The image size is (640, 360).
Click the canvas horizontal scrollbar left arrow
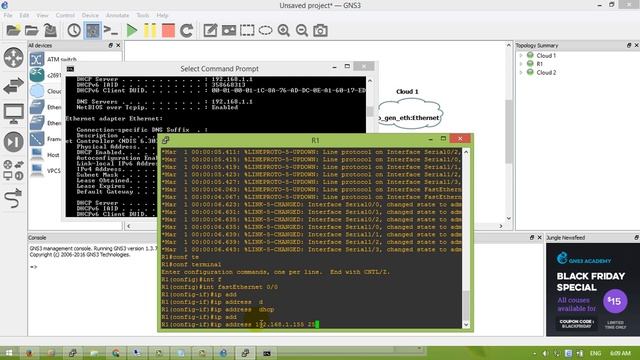129,226
